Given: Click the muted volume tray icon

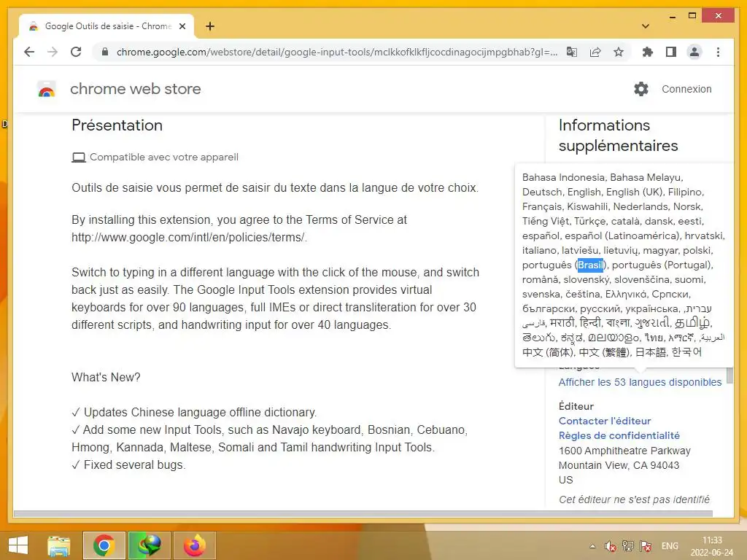Looking at the screenshot, I should coord(610,546).
